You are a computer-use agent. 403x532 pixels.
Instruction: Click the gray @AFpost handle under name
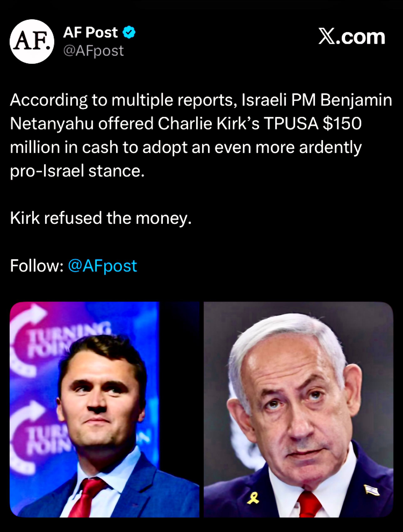pos(93,51)
